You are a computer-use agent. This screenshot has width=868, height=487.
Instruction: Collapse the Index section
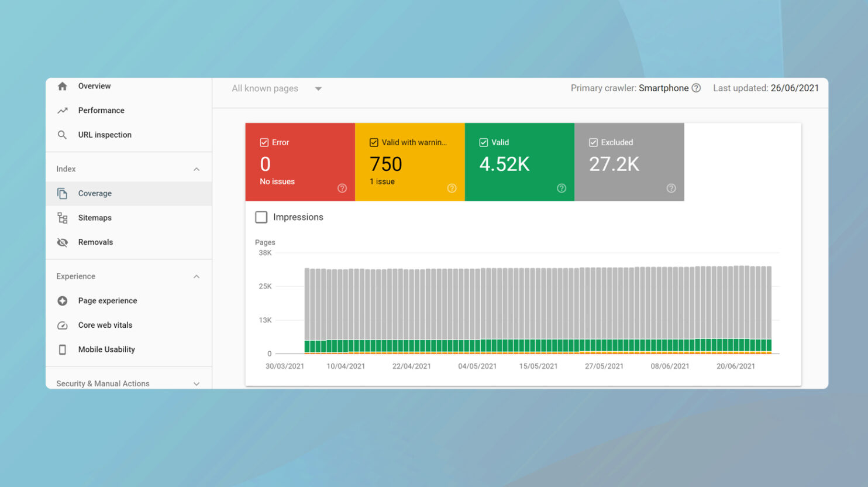point(197,169)
